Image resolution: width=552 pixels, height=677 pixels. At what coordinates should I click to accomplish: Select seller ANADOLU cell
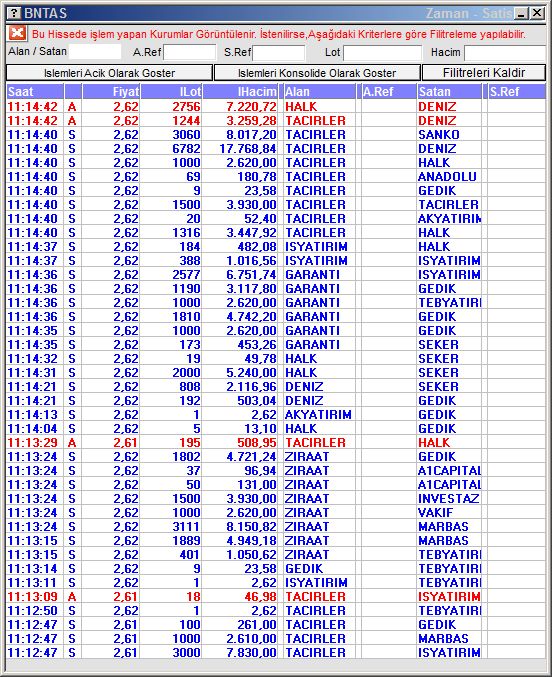[x=449, y=177]
